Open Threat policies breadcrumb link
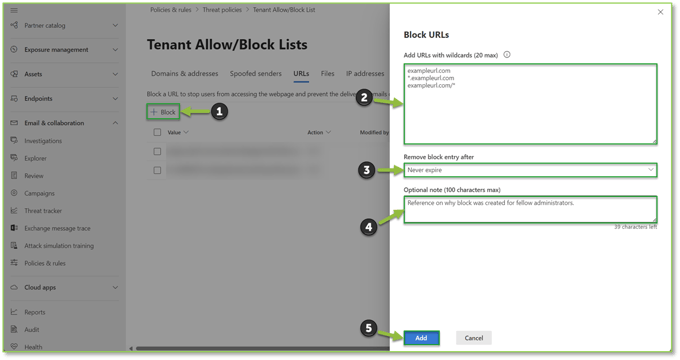This screenshot has width=680, height=360. 222,10
